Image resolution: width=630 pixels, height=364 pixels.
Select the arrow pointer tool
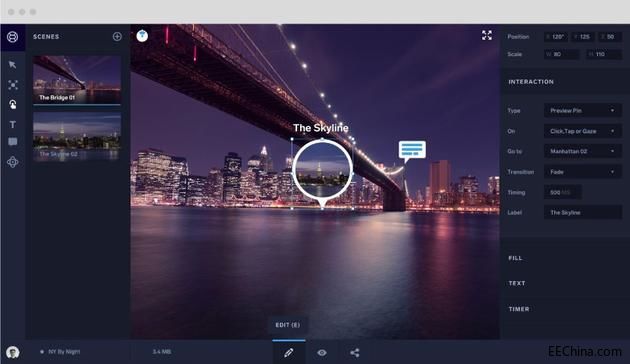pyautogui.click(x=12, y=65)
